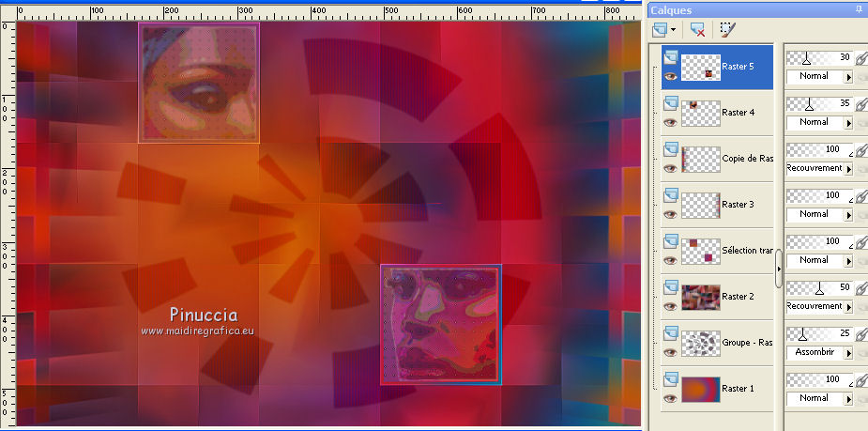Toggle the link icon for Raster 1
The width and height of the screenshot is (868, 431).
[860, 380]
